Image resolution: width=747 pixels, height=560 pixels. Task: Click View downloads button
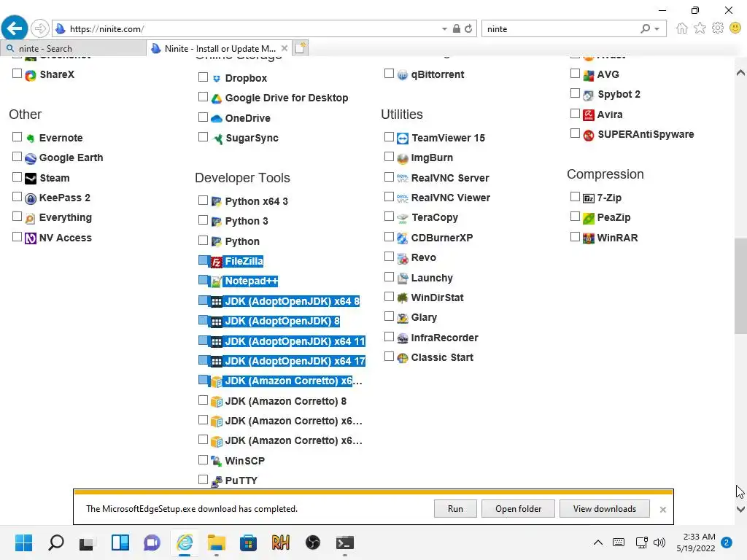coord(605,509)
